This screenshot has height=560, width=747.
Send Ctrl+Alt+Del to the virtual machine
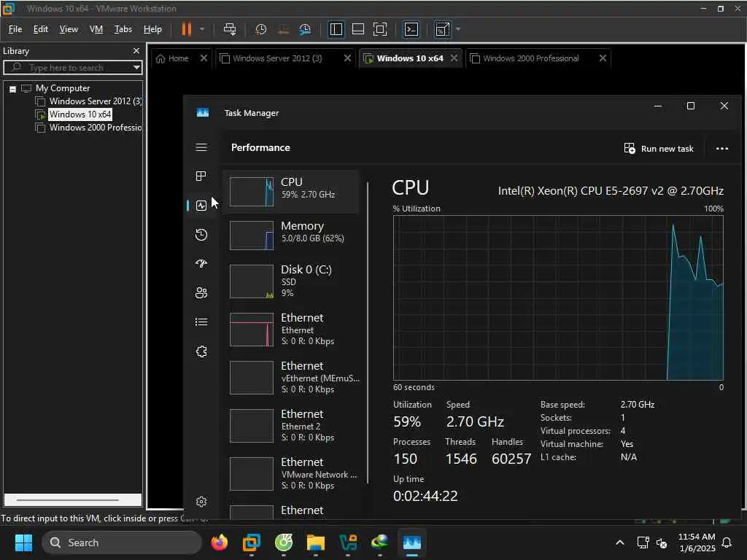230,29
